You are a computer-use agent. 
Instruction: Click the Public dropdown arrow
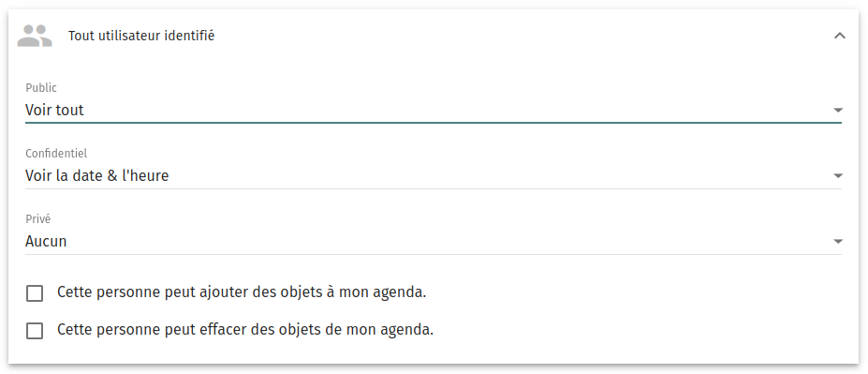[x=837, y=111]
